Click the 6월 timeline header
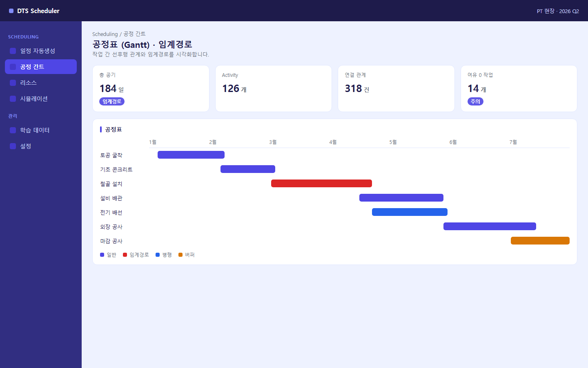Screen dimensions: 588x368 453,142
